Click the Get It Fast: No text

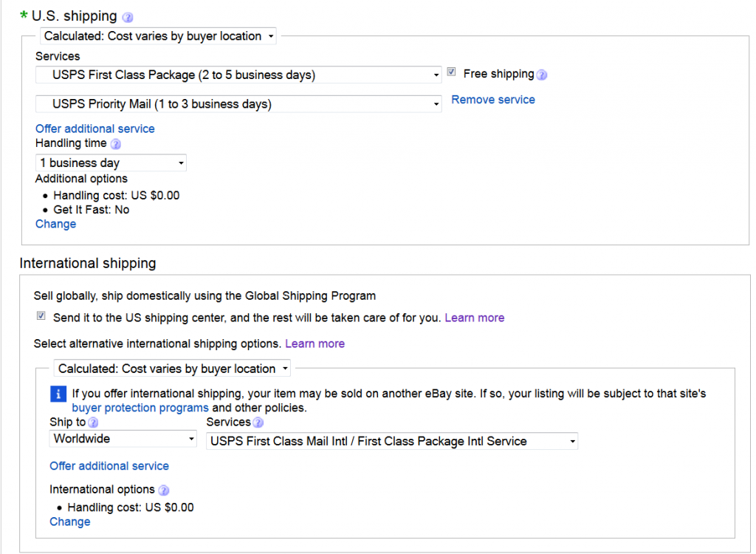91,210
